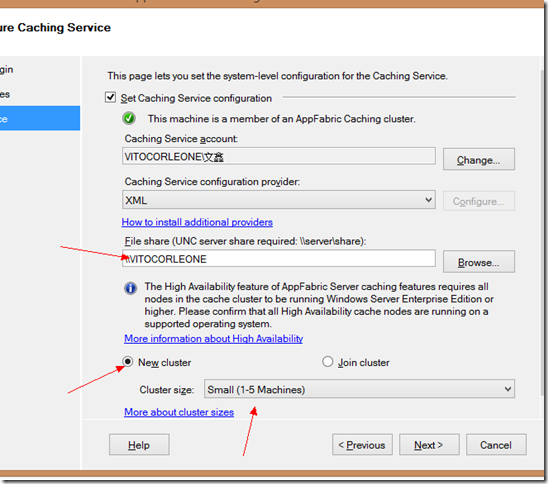Click the Help button
This screenshot has height=484, width=548.
pos(139,445)
